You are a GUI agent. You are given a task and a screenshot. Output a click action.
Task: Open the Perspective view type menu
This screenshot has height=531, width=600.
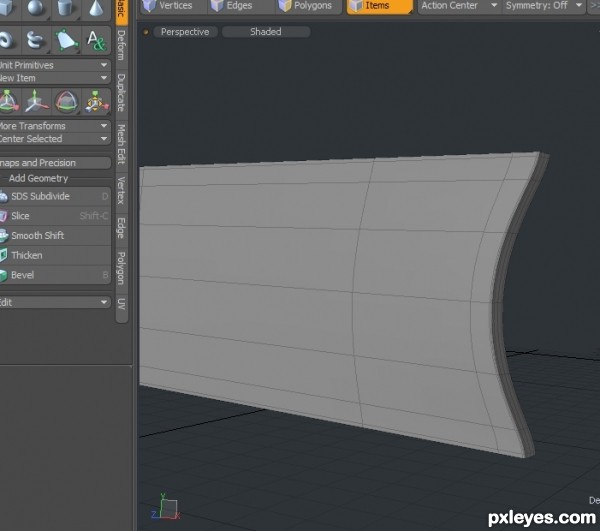(x=185, y=32)
